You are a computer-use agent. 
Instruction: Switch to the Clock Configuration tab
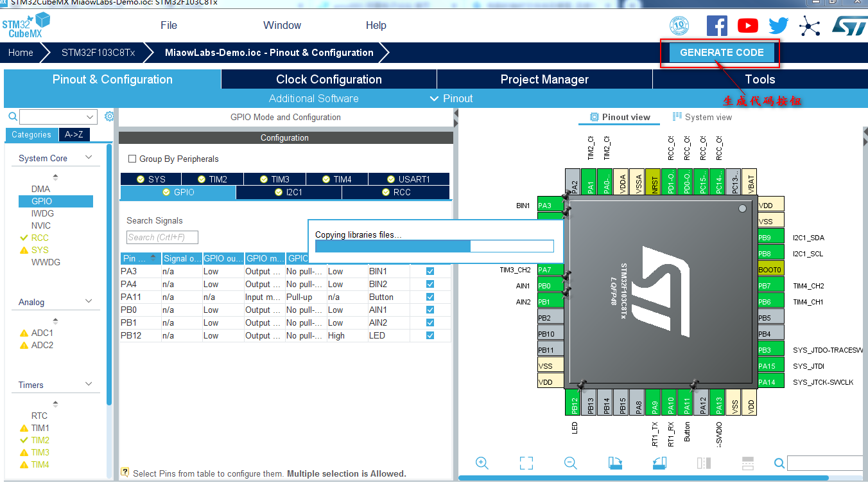329,79
